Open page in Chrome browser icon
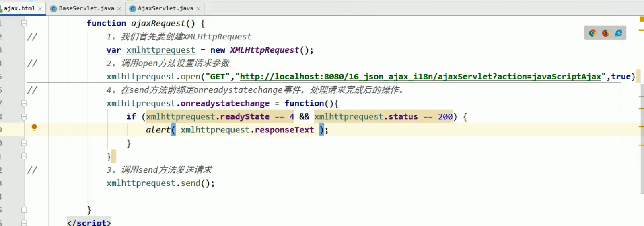The height and width of the screenshot is (226, 644). click(593, 33)
